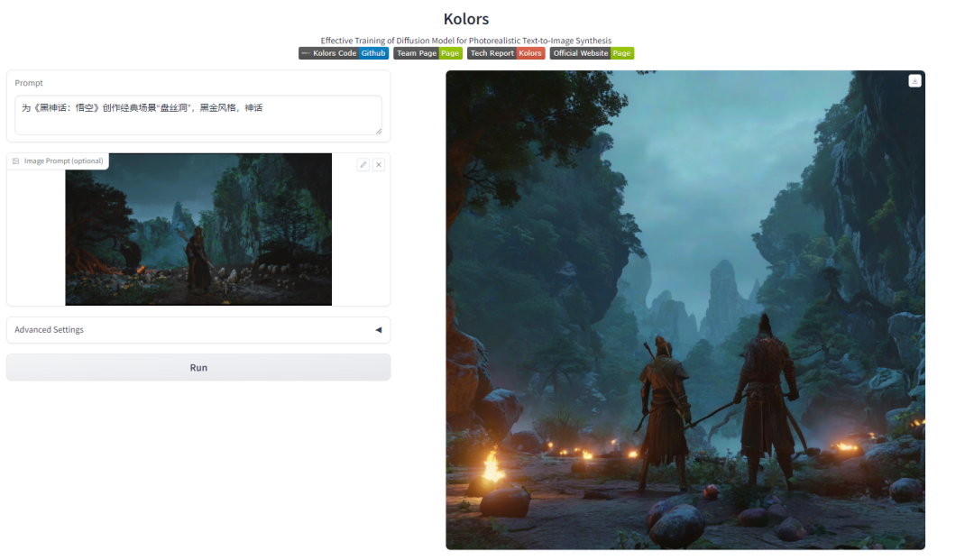This screenshot has height=560, width=974.
Task: Click the 'Prompt' label above the textbox
Action: [x=29, y=83]
